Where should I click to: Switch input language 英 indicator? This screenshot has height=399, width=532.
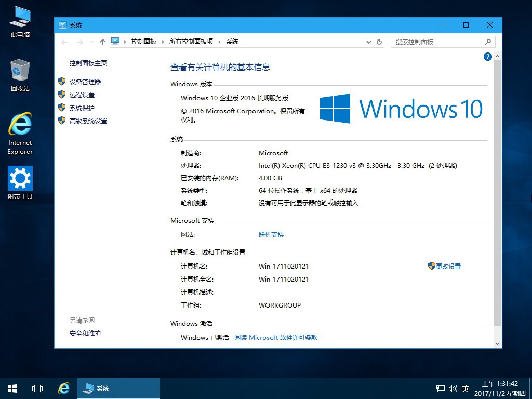point(465,389)
